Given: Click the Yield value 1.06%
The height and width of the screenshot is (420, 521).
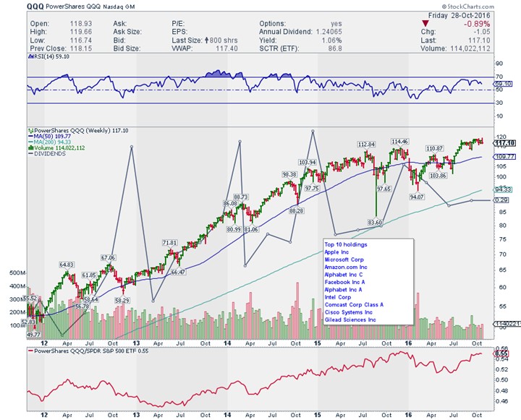Looking at the screenshot, I should click(x=331, y=40).
